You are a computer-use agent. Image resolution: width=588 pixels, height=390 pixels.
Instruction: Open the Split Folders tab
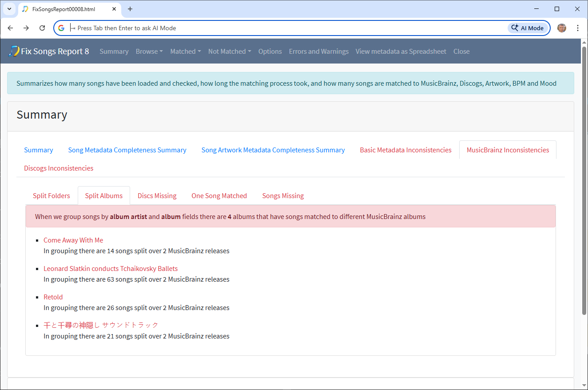click(52, 196)
